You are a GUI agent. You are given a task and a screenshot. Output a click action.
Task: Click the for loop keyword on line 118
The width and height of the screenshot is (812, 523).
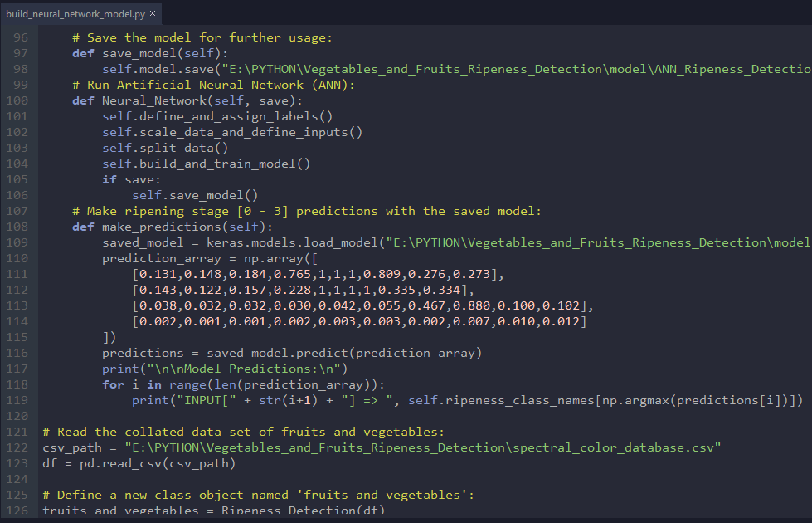(x=114, y=384)
